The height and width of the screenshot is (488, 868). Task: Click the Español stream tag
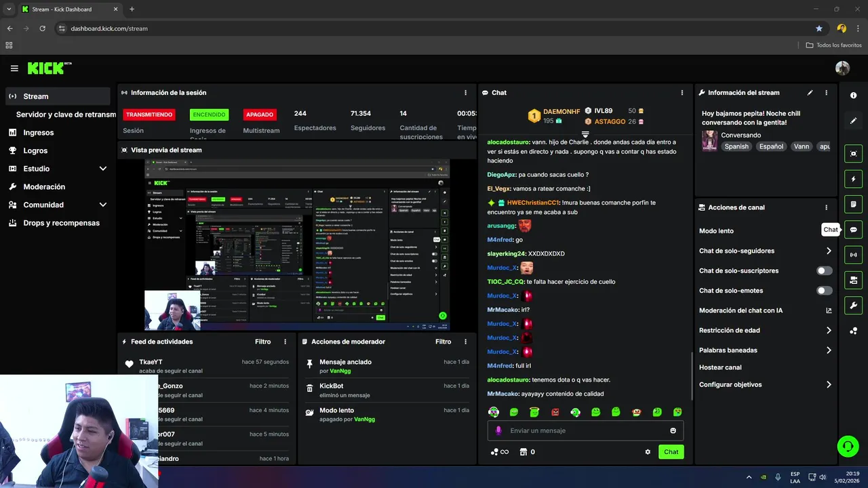pyautogui.click(x=771, y=146)
